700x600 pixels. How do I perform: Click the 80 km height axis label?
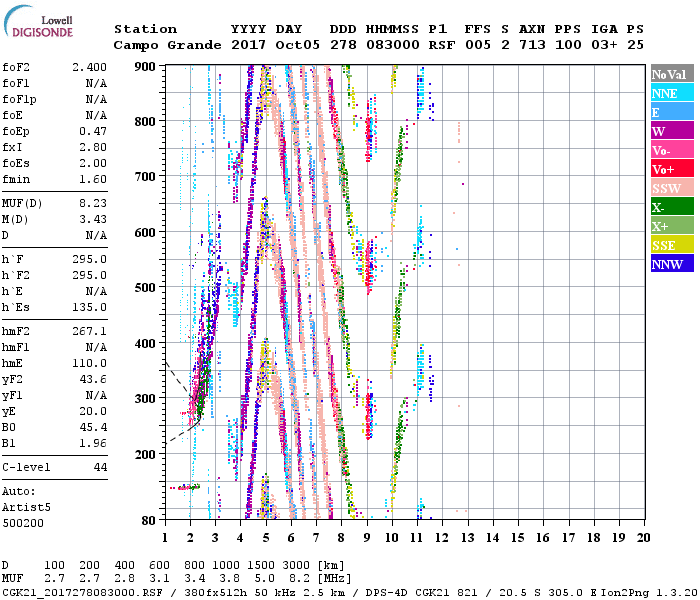pyautogui.click(x=149, y=520)
